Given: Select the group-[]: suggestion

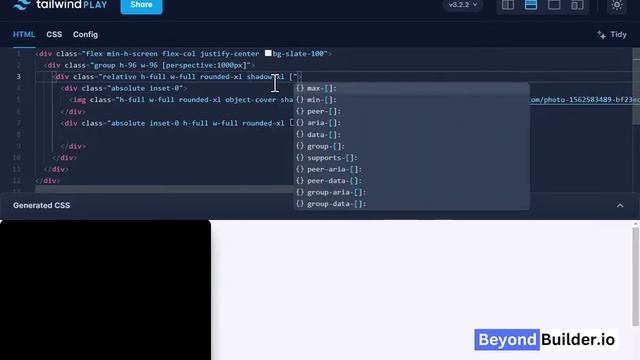Looking at the screenshot, I should pyautogui.click(x=411, y=146).
